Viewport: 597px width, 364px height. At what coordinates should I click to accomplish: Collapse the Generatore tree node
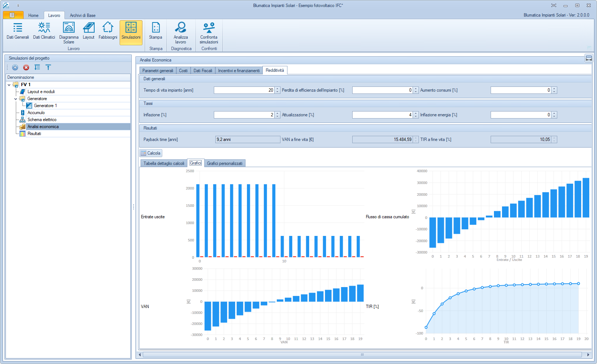pos(16,99)
